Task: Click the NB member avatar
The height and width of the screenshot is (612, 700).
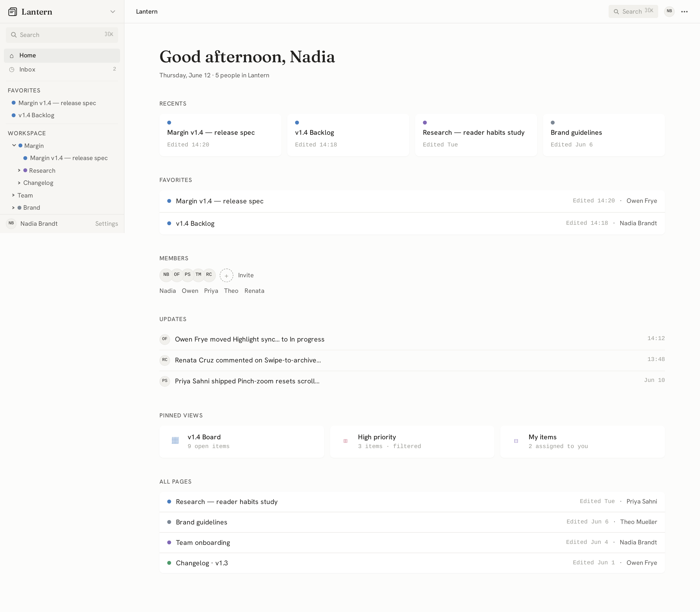Action: coord(166,275)
